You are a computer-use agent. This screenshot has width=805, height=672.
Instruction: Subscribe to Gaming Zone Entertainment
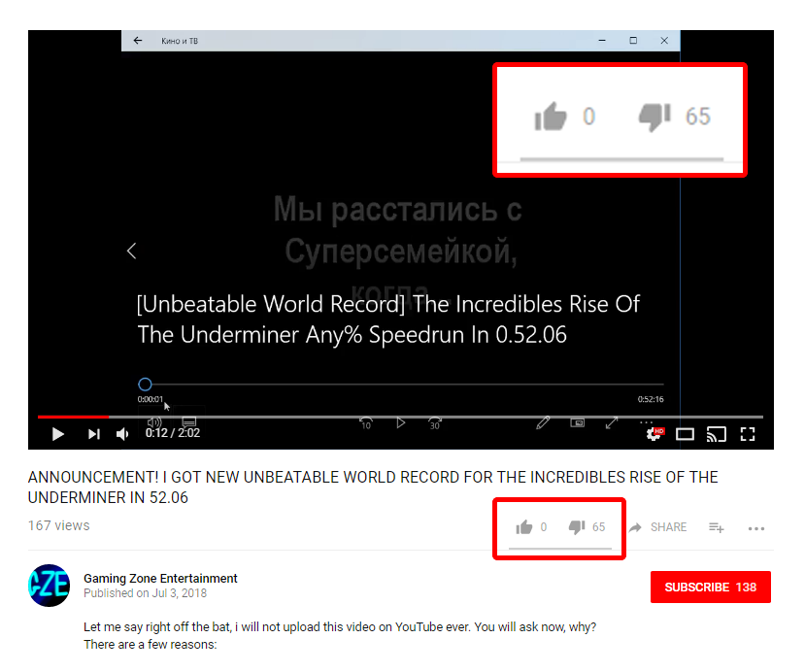pyautogui.click(x=711, y=587)
